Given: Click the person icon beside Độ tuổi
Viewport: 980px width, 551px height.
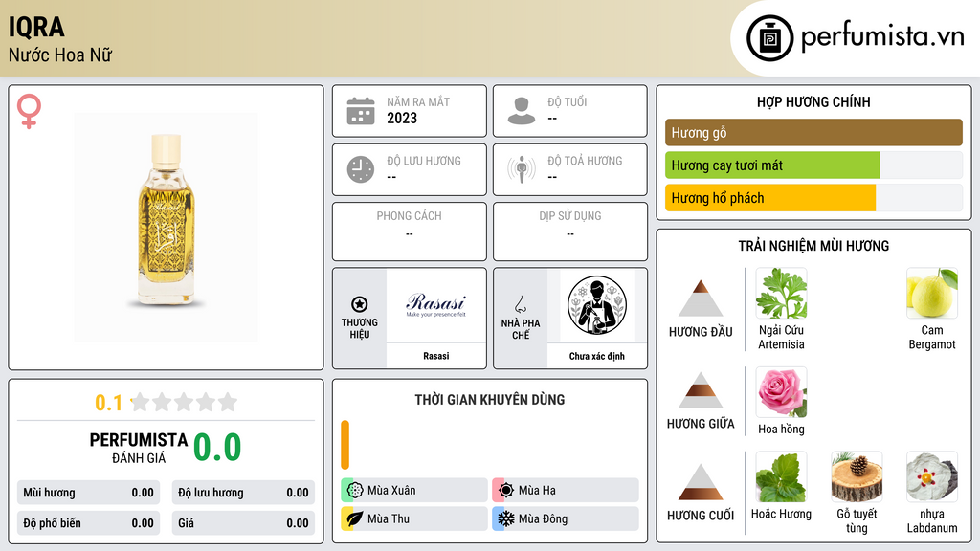Looking at the screenshot, I should click(x=522, y=111).
